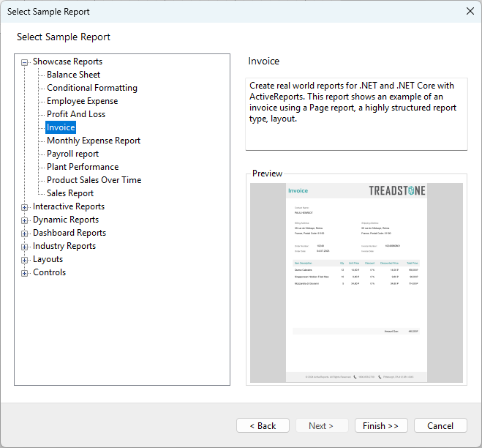Screen dimensions: 482x448
Task: Cancel the sample report dialog
Action: point(440,425)
